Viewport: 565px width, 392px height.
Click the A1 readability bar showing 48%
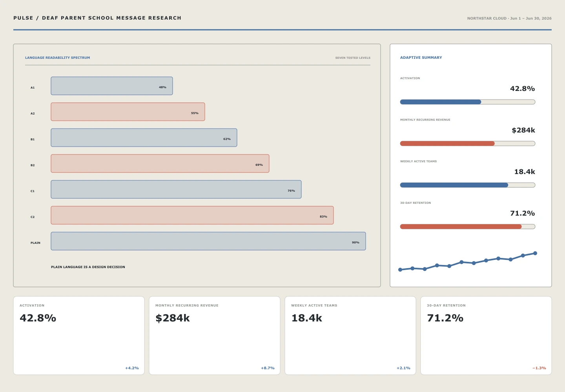point(112,86)
